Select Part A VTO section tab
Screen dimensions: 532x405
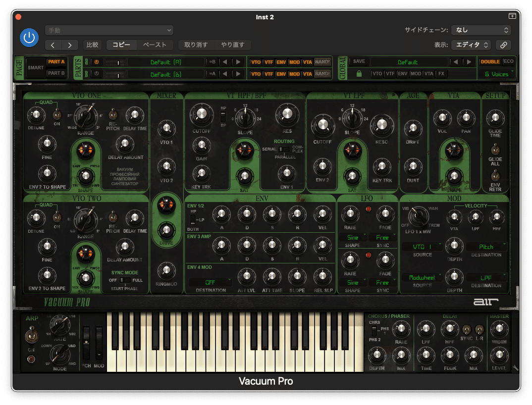coord(256,62)
